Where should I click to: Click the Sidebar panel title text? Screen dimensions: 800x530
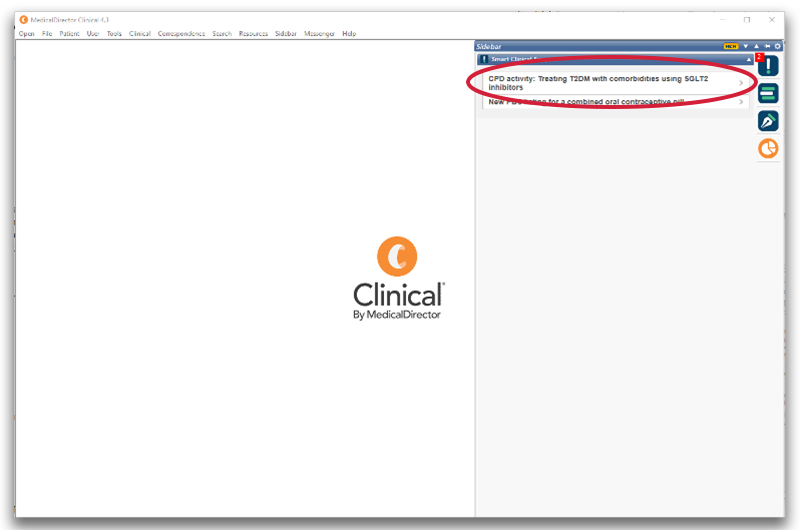(489, 46)
